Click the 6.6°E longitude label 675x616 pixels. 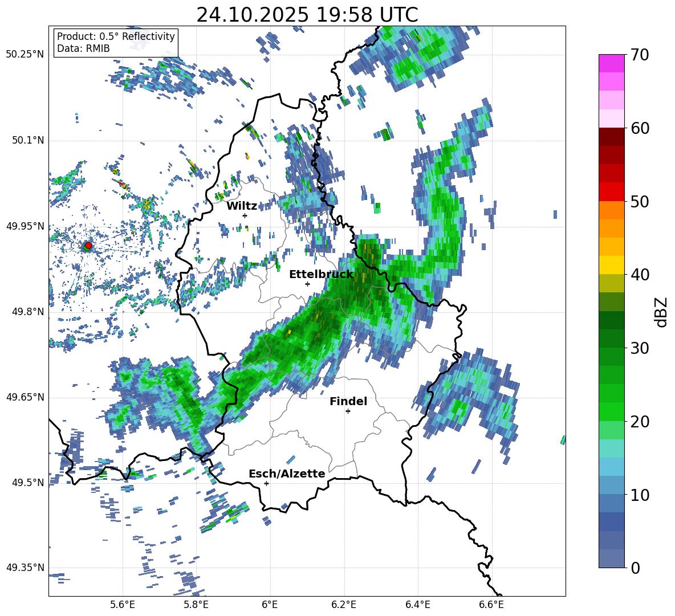click(x=491, y=605)
